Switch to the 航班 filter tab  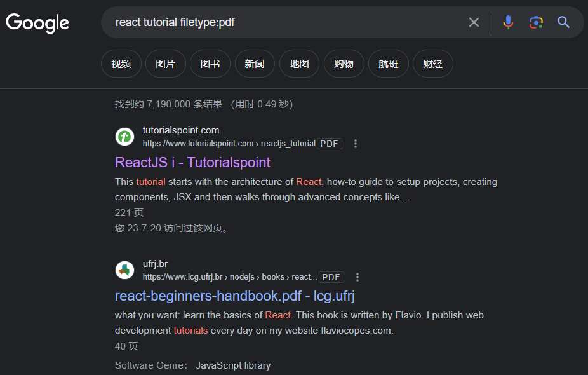[x=389, y=64]
